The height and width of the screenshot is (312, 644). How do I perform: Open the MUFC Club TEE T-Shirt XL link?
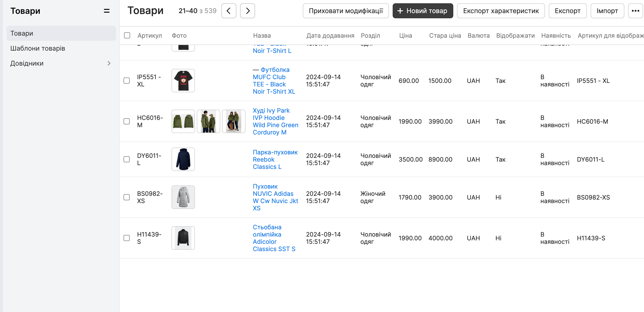(x=274, y=81)
